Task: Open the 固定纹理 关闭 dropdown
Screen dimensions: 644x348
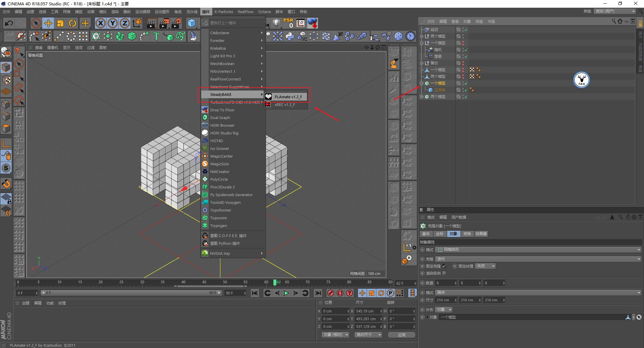Action: click(x=485, y=266)
